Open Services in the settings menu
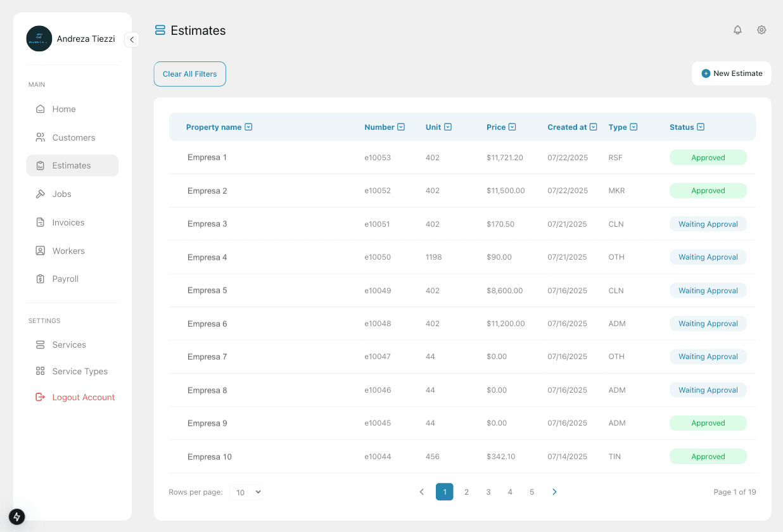Image resolution: width=783 pixels, height=532 pixels. [x=68, y=345]
